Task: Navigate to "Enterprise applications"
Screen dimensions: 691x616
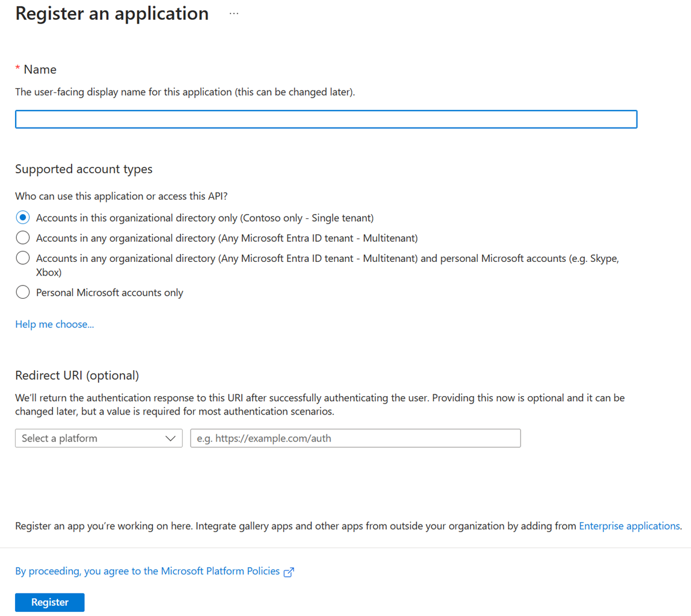Action: (629, 526)
